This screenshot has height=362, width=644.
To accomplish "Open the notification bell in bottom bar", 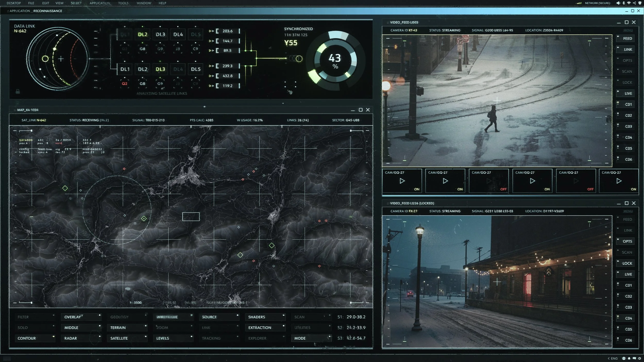I will point(629,358).
